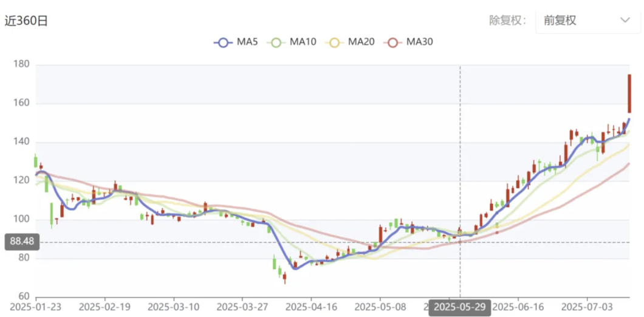Image resolution: width=644 pixels, height=317 pixels.
Task: Click the green MA10 legend marker
Action: click(x=278, y=43)
